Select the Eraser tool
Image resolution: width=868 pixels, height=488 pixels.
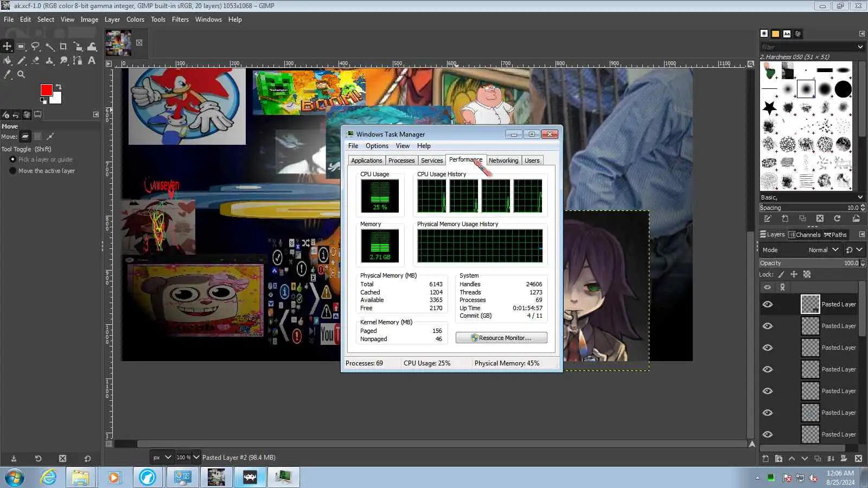click(35, 61)
